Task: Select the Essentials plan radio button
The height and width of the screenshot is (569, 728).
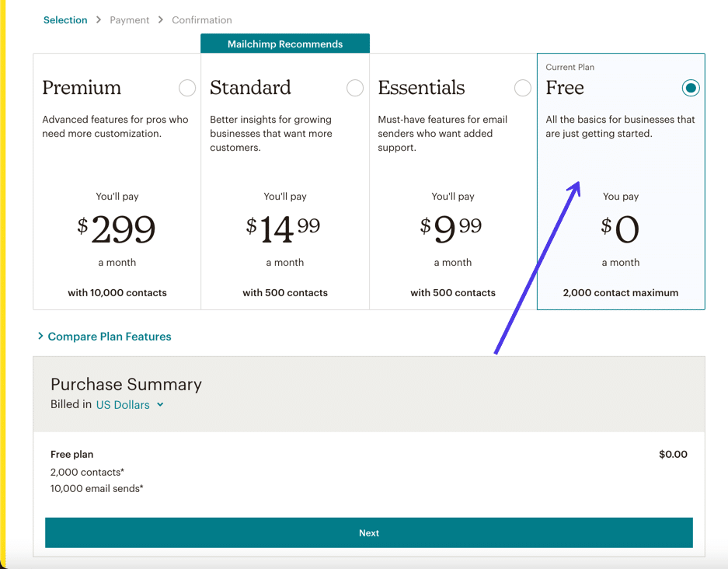Action: coord(522,88)
